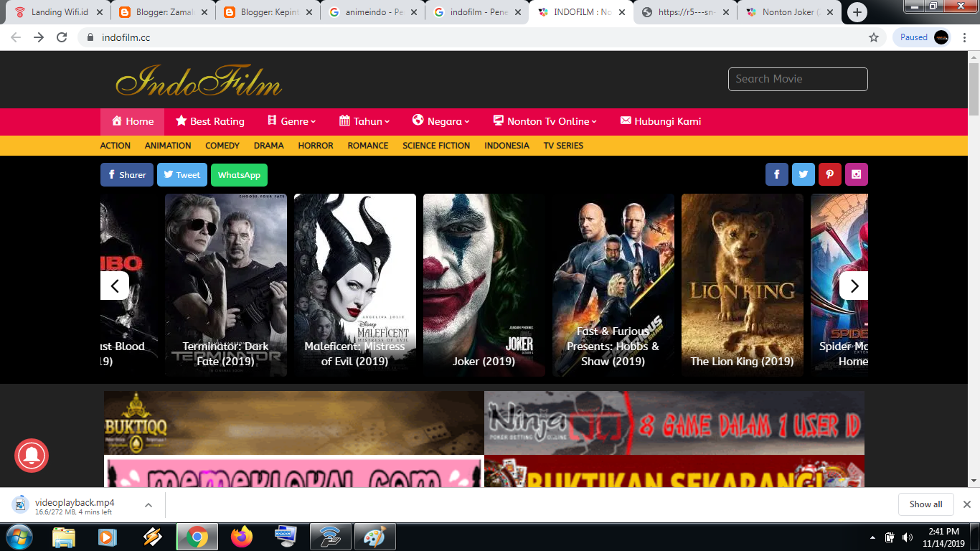This screenshot has height=551, width=980.
Task: Click the next slide arrow in carousel
Action: pyautogui.click(x=854, y=286)
